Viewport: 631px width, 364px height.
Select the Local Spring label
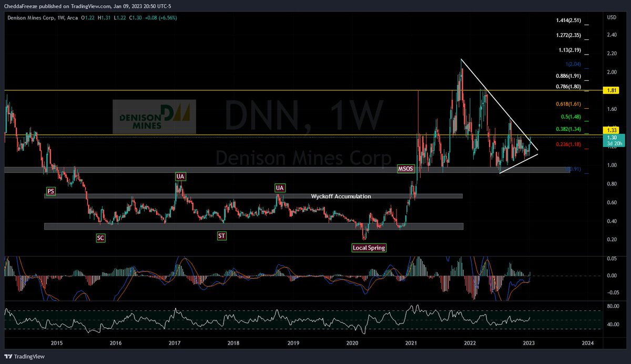(369, 247)
